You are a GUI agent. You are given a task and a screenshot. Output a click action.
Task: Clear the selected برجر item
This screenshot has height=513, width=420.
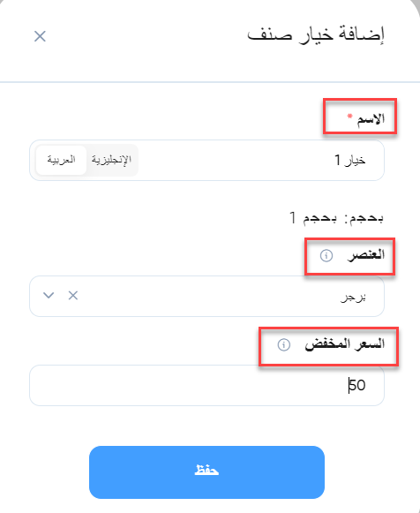73,296
